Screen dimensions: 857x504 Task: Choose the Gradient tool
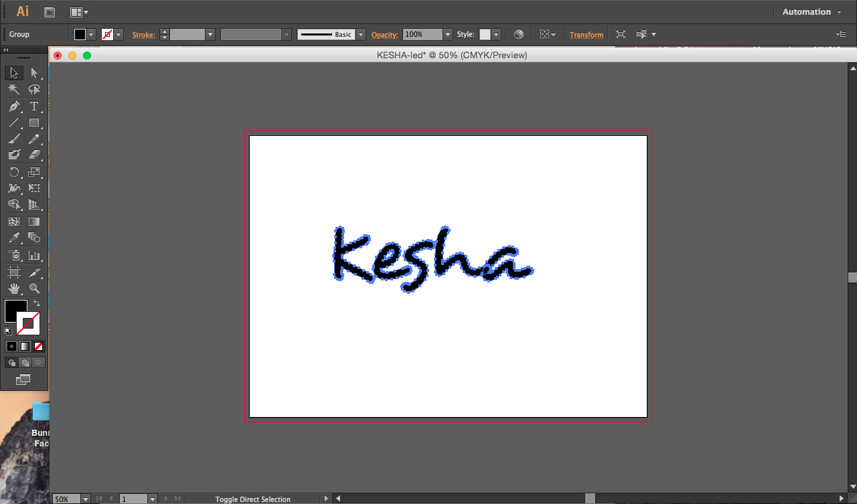coord(34,222)
